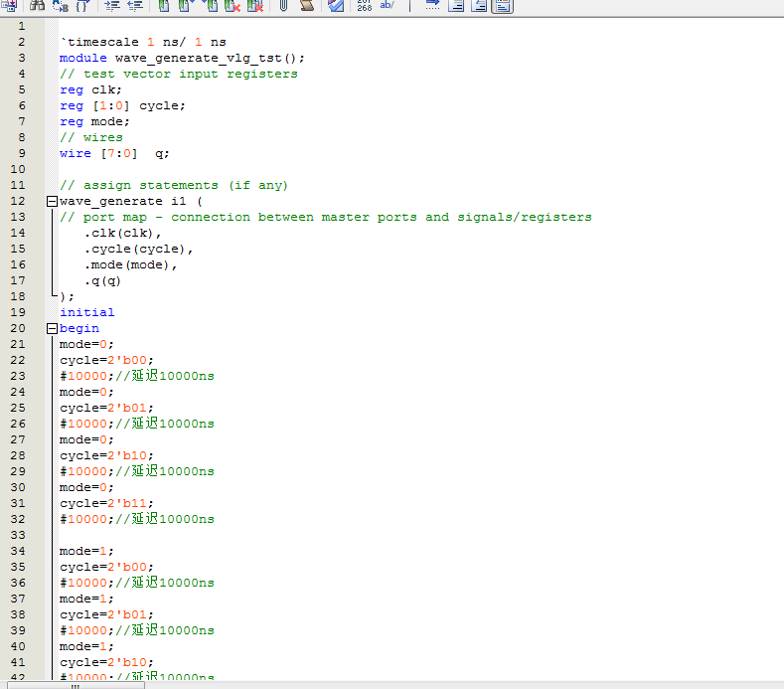
Task: Collapse the begin block fold marker
Action: [51, 329]
